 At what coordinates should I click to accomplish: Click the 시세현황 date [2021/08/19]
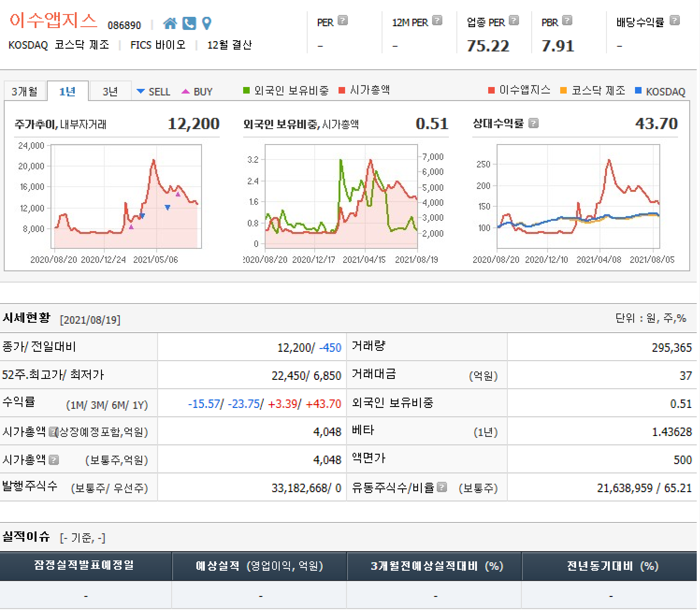pyautogui.click(x=90, y=320)
